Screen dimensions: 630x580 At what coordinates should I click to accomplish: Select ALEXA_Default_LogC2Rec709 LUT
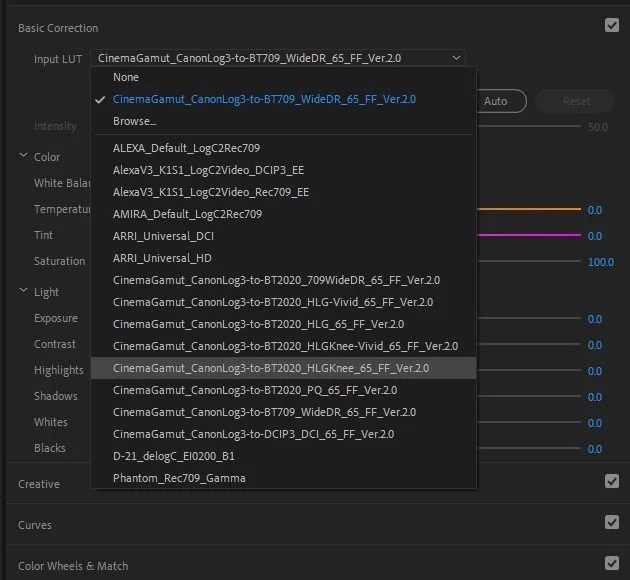tap(284, 148)
